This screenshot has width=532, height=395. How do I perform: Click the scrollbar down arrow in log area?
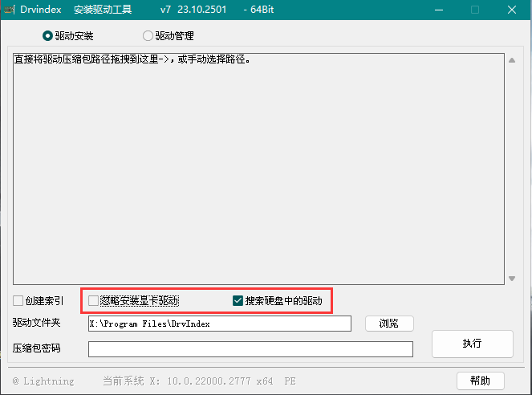pyautogui.click(x=512, y=279)
